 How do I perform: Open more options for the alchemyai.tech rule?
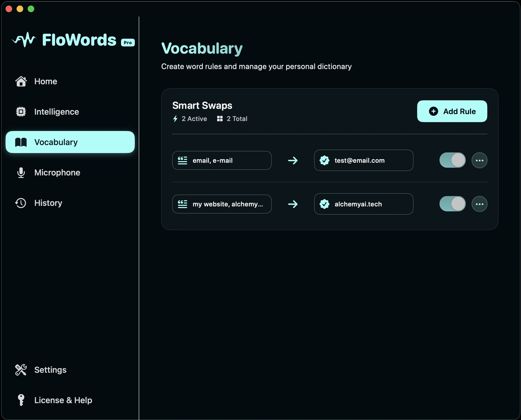480,204
